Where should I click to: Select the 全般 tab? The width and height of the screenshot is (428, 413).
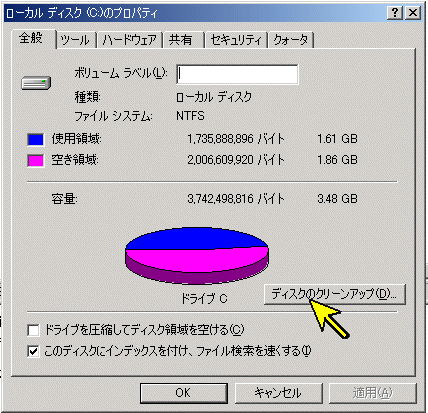(x=33, y=39)
